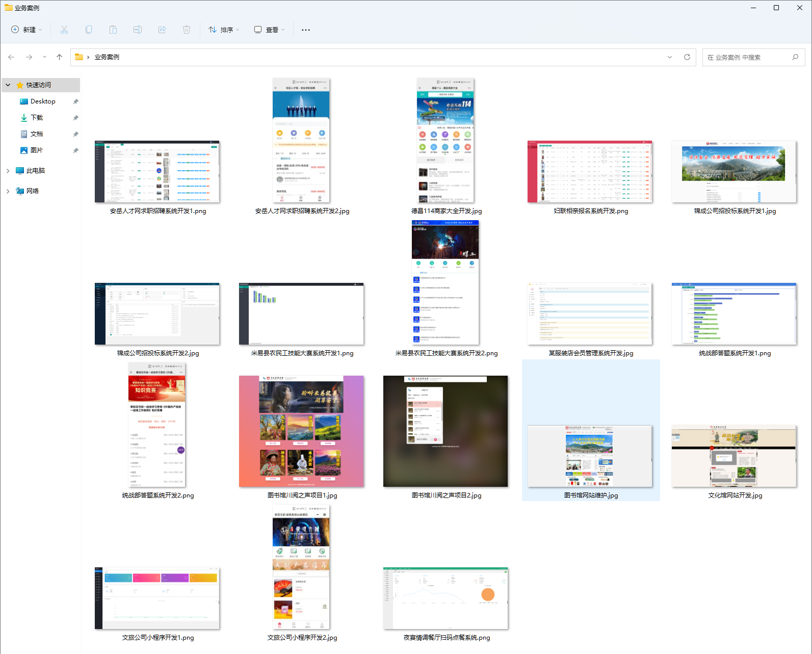The height and width of the screenshot is (654, 812).
Task: Open the 查看 (View) dropdown
Action: click(x=269, y=30)
